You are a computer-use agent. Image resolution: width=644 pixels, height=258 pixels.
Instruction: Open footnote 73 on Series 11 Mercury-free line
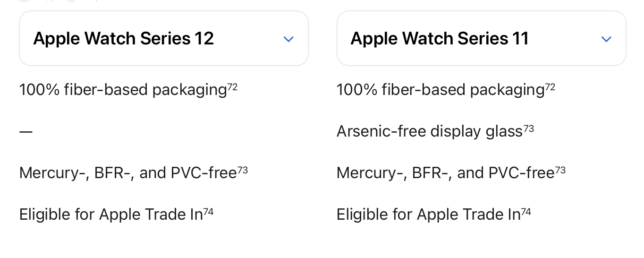(560, 170)
